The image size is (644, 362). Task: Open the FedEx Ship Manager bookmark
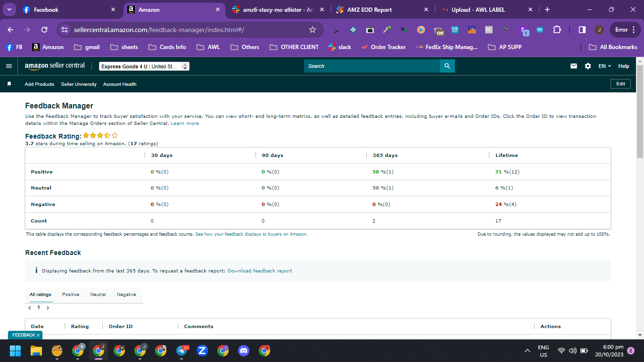pos(446,47)
